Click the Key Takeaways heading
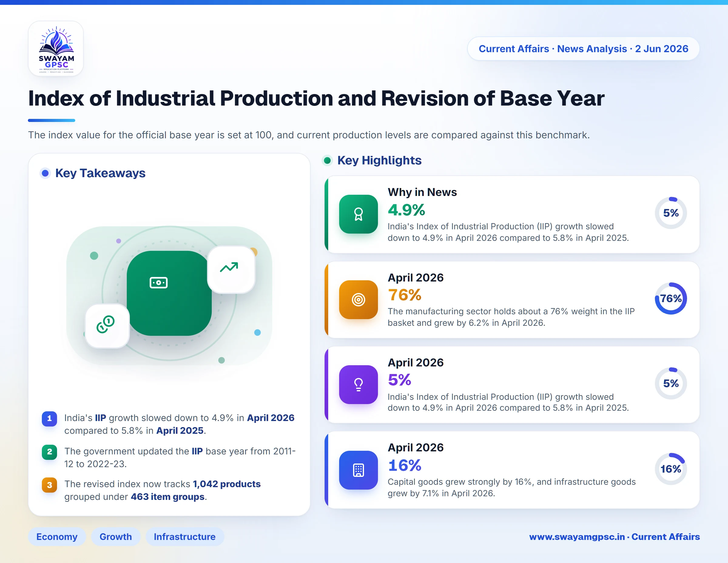The width and height of the screenshot is (728, 563). (x=100, y=173)
